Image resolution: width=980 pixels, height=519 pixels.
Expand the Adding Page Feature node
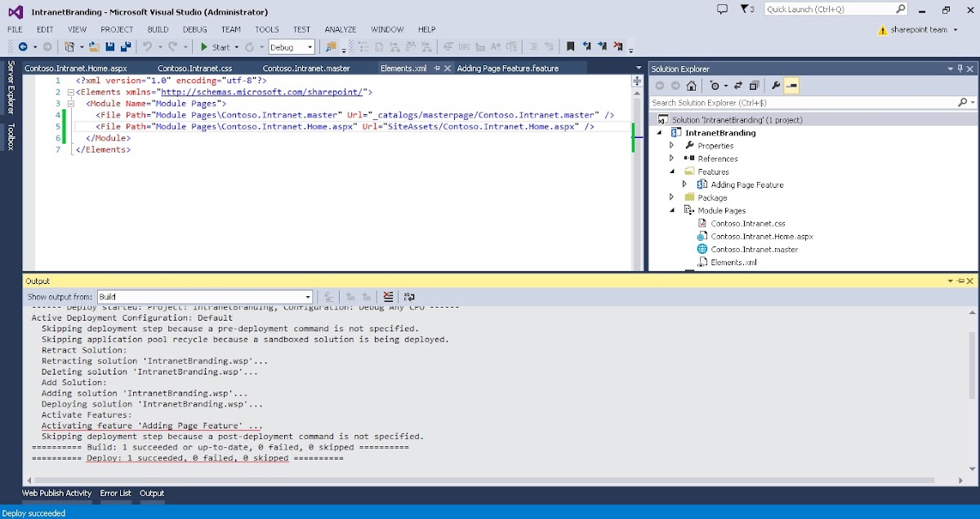685,184
